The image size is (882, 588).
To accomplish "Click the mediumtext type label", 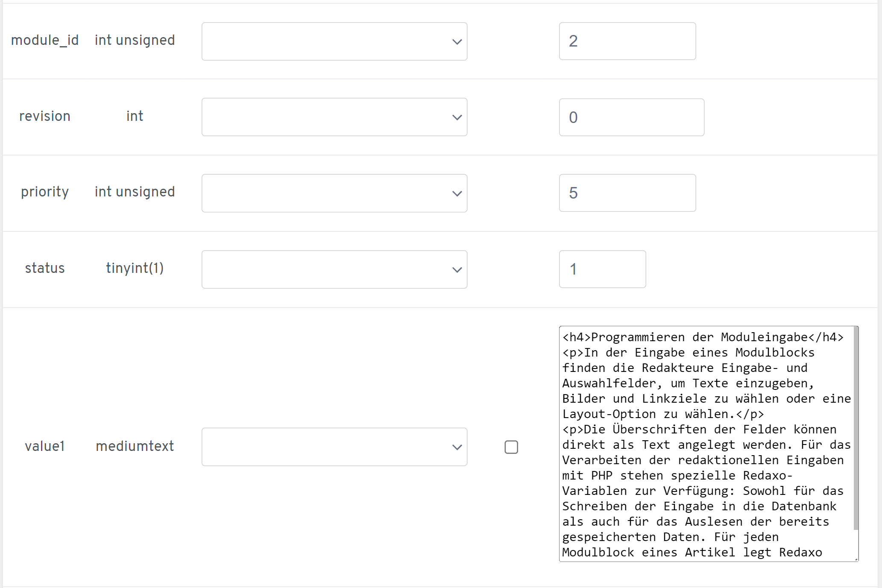I will point(135,446).
